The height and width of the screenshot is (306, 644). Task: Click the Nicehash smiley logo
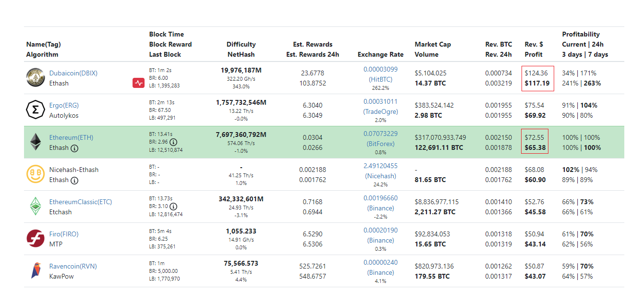point(35,174)
